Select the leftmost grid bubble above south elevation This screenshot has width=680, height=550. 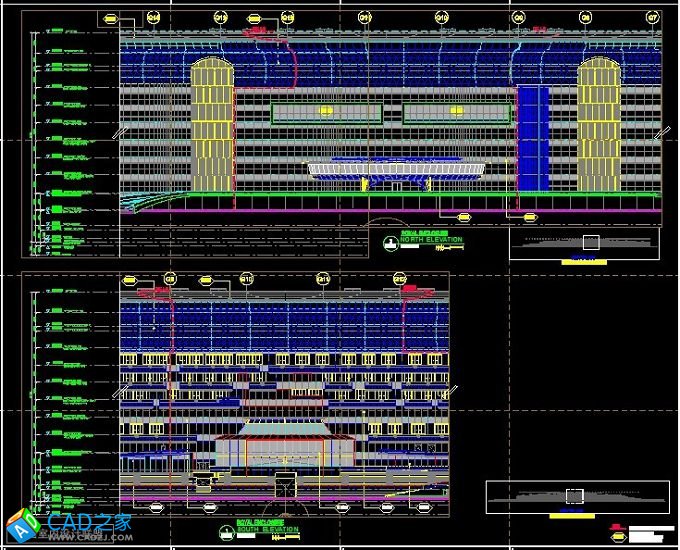click(169, 278)
